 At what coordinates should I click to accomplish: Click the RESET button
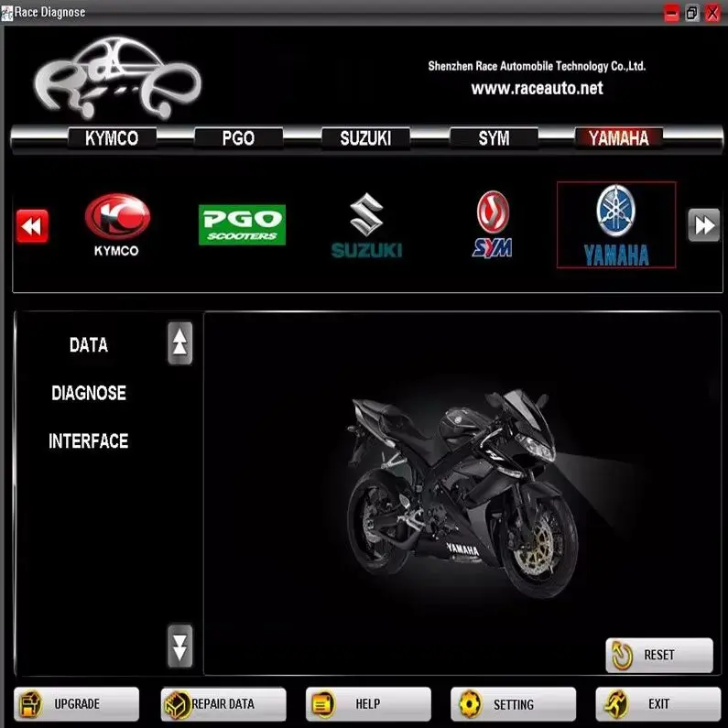pyautogui.click(x=659, y=655)
